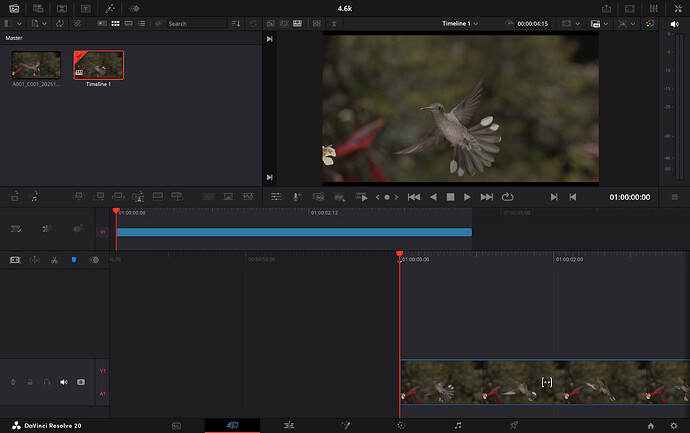Viewport: 690px width, 433px height.
Task: Toggle the video track enable icon
Action: (81, 382)
